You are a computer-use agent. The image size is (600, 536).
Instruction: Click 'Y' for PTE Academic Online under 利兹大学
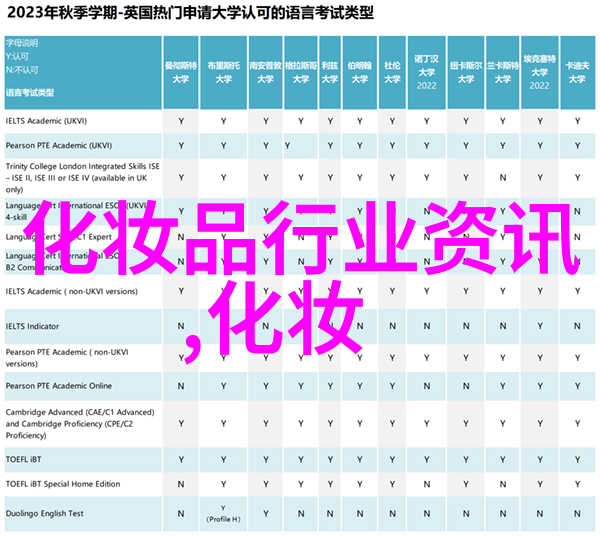click(330, 386)
